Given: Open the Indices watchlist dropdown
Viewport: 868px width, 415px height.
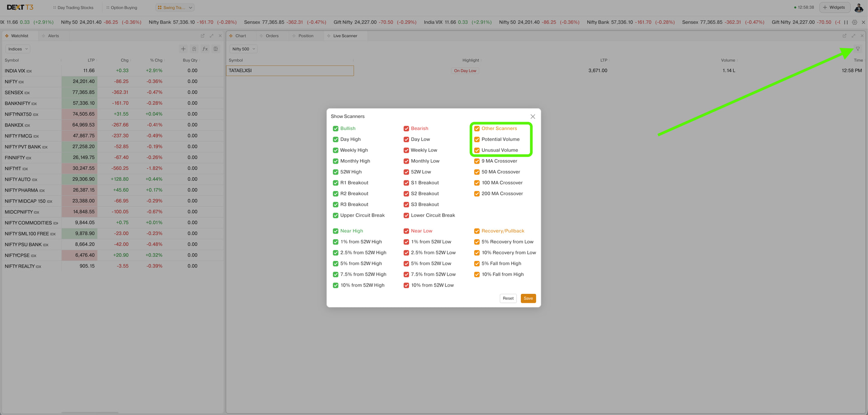Looking at the screenshot, I should coord(18,49).
